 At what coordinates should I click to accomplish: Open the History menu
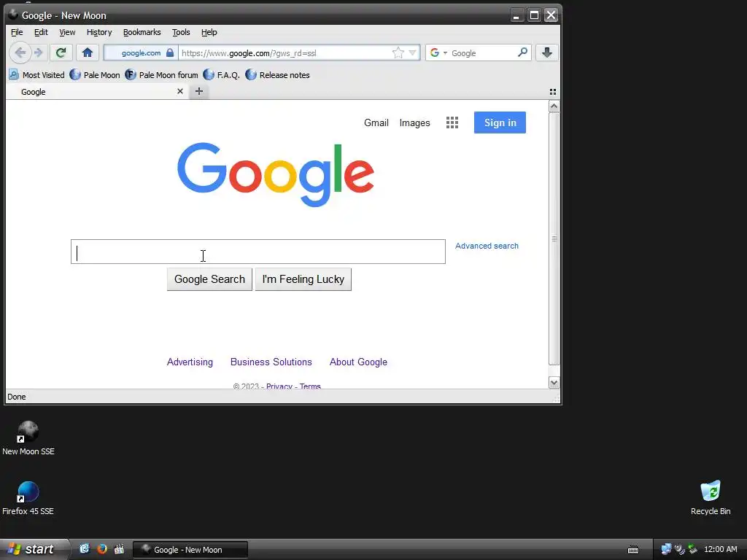pyautogui.click(x=99, y=32)
